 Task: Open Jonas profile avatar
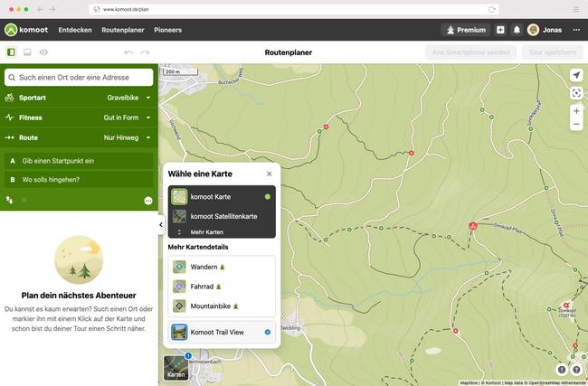point(533,30)
